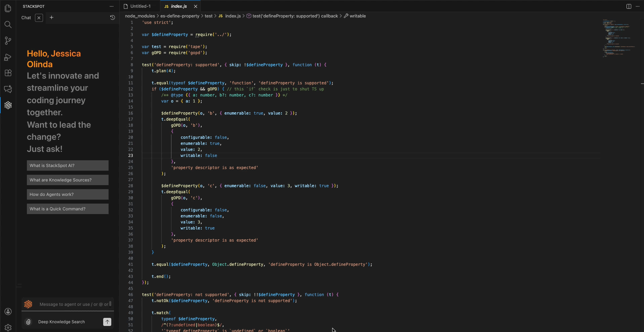Focus the message to agent input field
This screenshot has height=332, width=644.
coord(74,304)
